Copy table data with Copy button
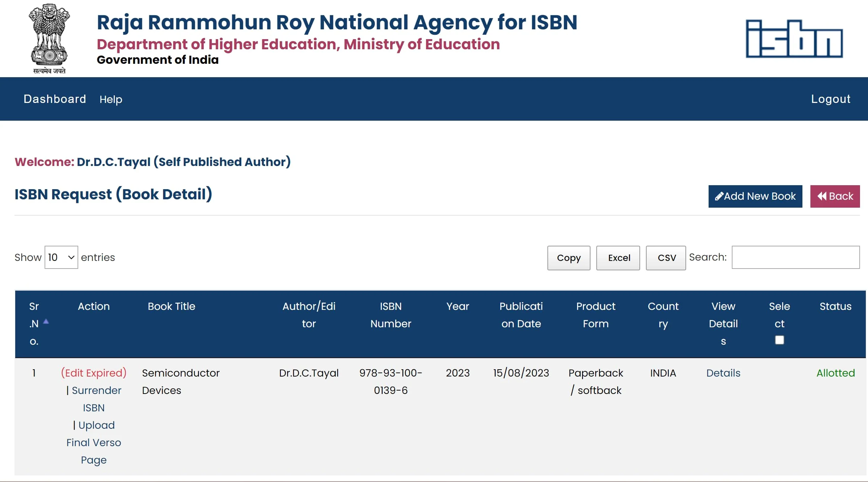The image size is (868, 482). [568, 258]
